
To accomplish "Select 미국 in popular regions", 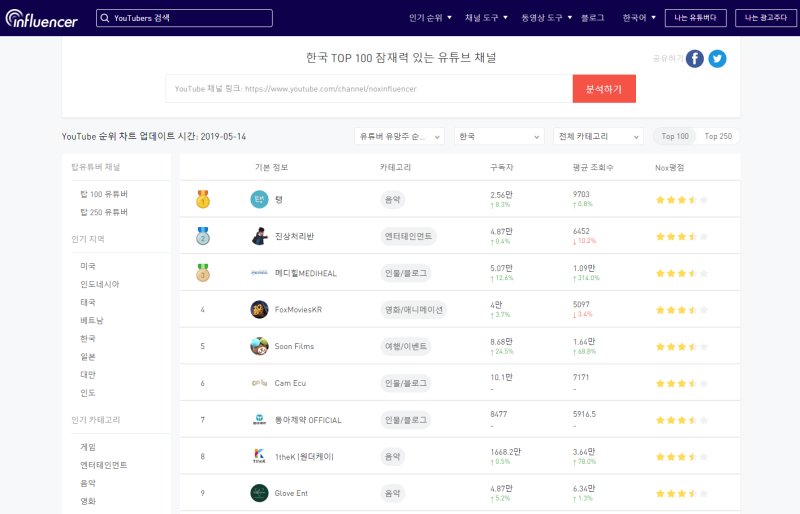I will click(x=88, y=266).
